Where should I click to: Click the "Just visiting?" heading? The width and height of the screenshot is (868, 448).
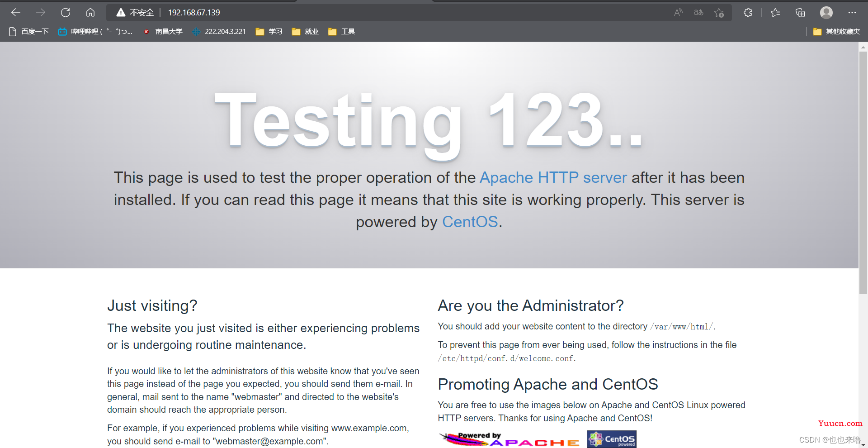(x=152, y=305)
